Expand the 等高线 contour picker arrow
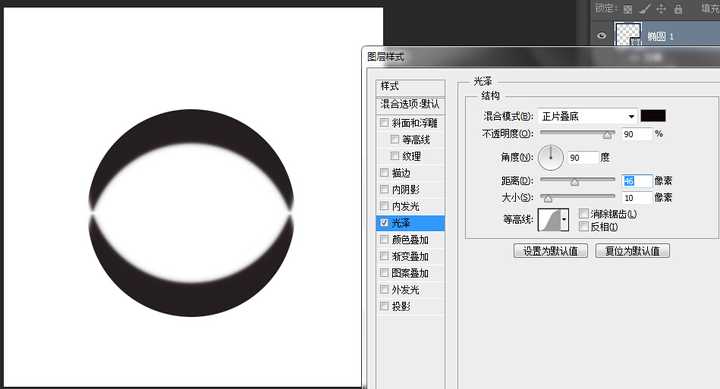 (x=564, y=220)
